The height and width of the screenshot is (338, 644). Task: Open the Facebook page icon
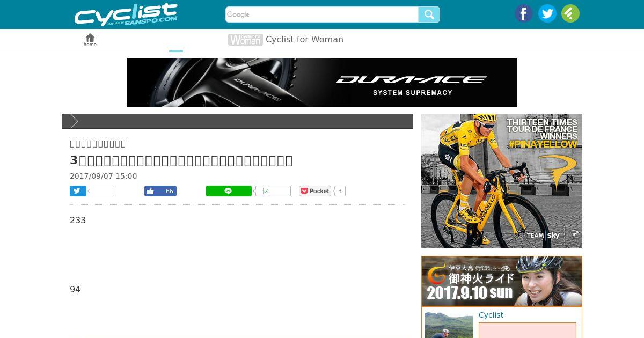click(524, 13)
